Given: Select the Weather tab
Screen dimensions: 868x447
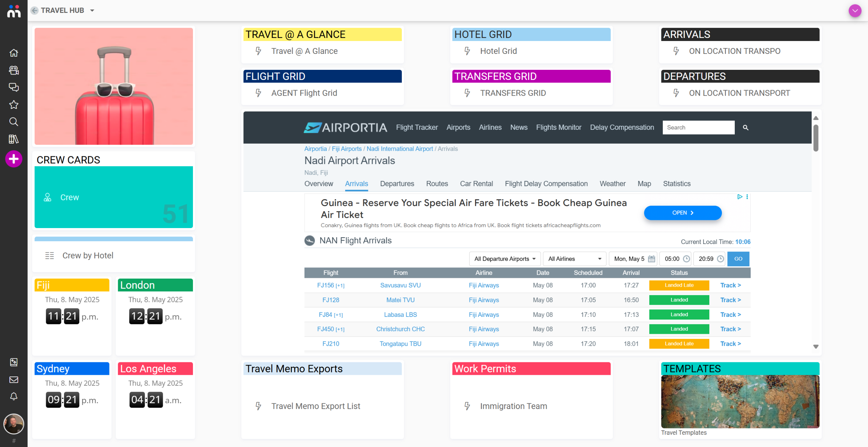Looking at the screenshot, I should [612, 184].
